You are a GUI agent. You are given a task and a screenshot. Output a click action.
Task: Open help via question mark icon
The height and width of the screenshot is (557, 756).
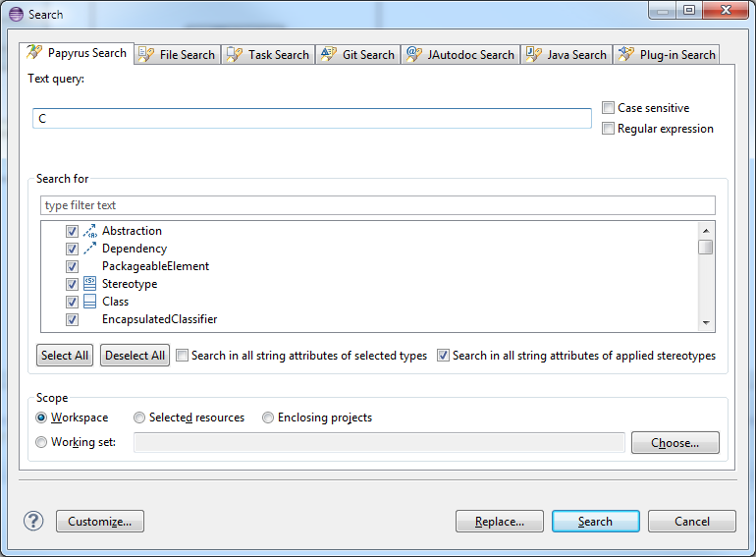click(x=33, y=521)
